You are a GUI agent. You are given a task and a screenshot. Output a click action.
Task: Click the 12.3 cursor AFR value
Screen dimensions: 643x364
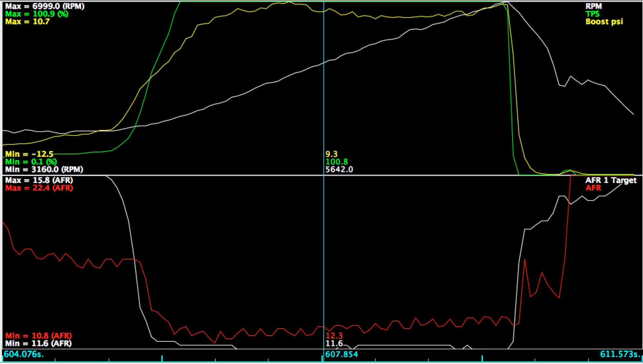pyautogui.click(x=334, y=336)
